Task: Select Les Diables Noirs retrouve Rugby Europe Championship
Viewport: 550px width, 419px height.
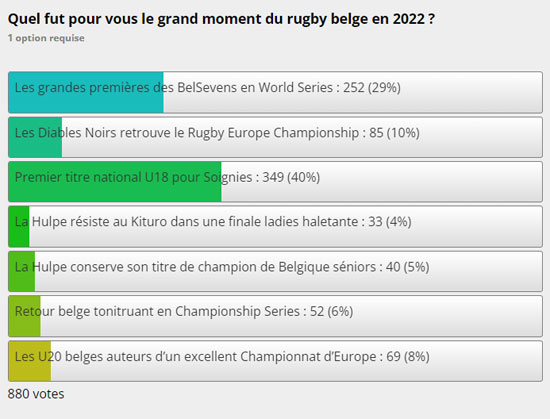Action: point(275,137)
